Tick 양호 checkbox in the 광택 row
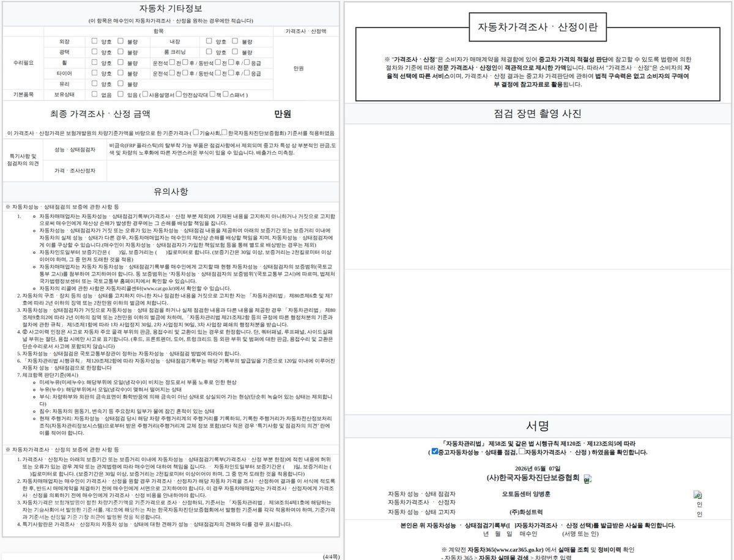This screenshot has height=560, width=734. pyautogui.click(x=94, y=51)
